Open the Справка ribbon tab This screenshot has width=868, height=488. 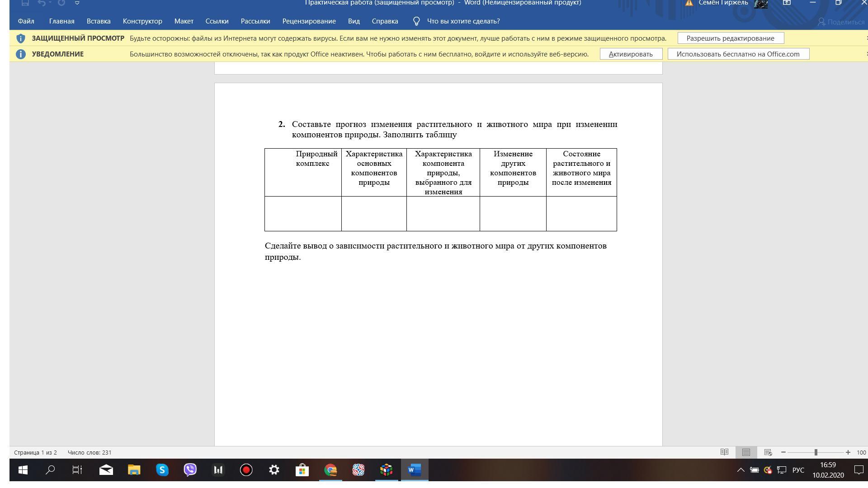(385, 21)
